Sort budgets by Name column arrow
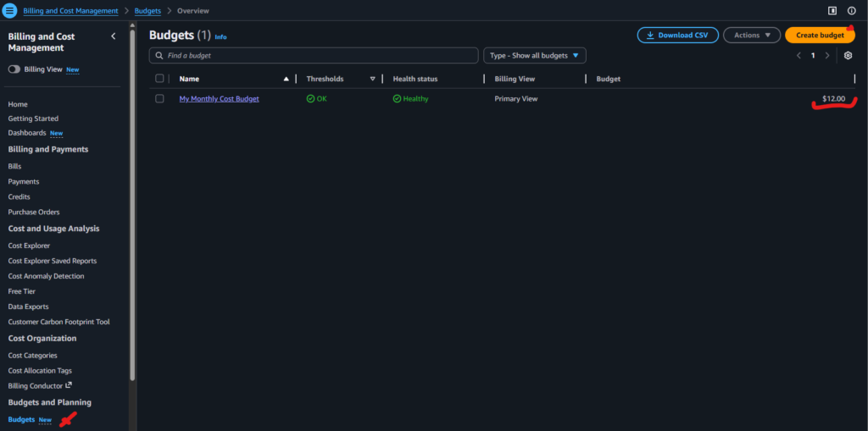Viewport: 868px width, 431px height. [286, 79]
